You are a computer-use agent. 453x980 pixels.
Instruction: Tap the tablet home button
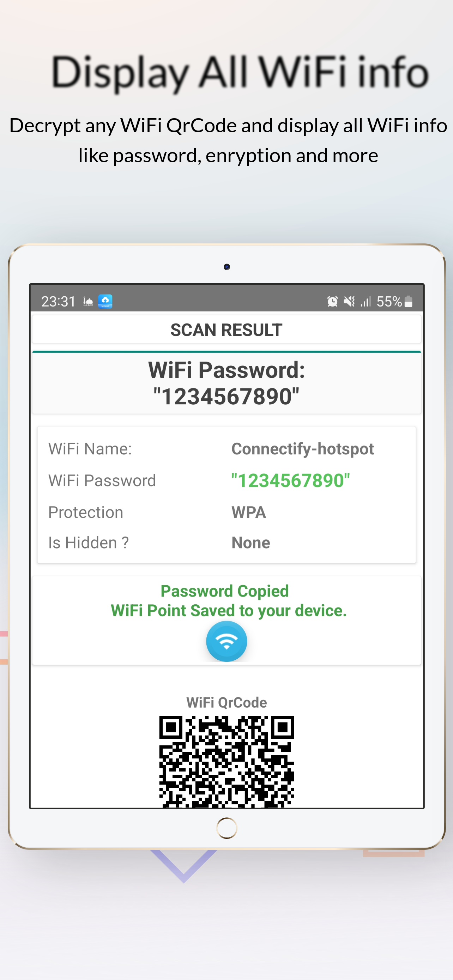(x=227, y=828)
